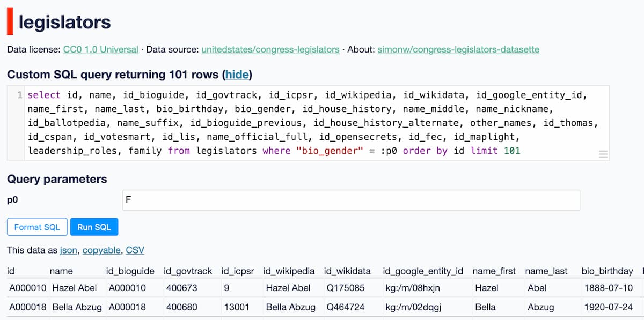Open the CC0 1.0 Universal license link
This screenshot has width=644, height=320.
pos(99,49)
